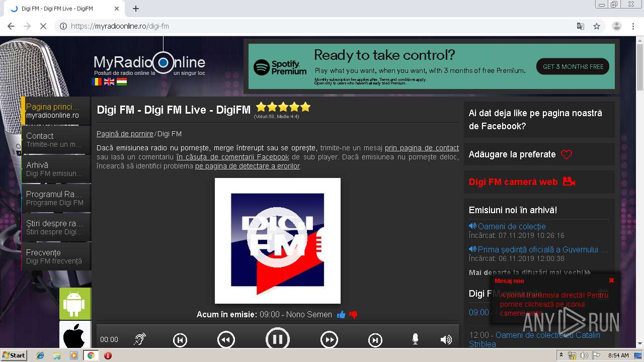Image resolution: width=644 pixels, height=362 pixels.
Task: Follow în căsuța de comentarii Facebook link
Action: pyautogui.click(x=232, y=157)
